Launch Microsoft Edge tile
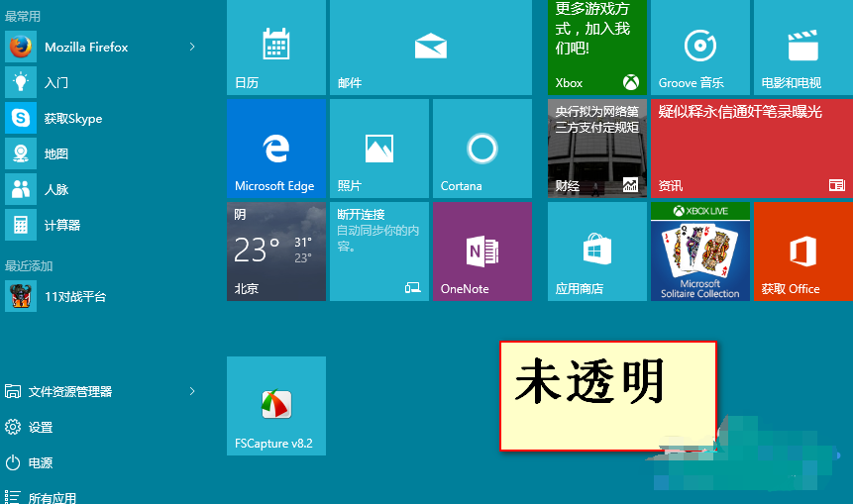This screenshot has height=504, width=853. click(x=275, y=149)
